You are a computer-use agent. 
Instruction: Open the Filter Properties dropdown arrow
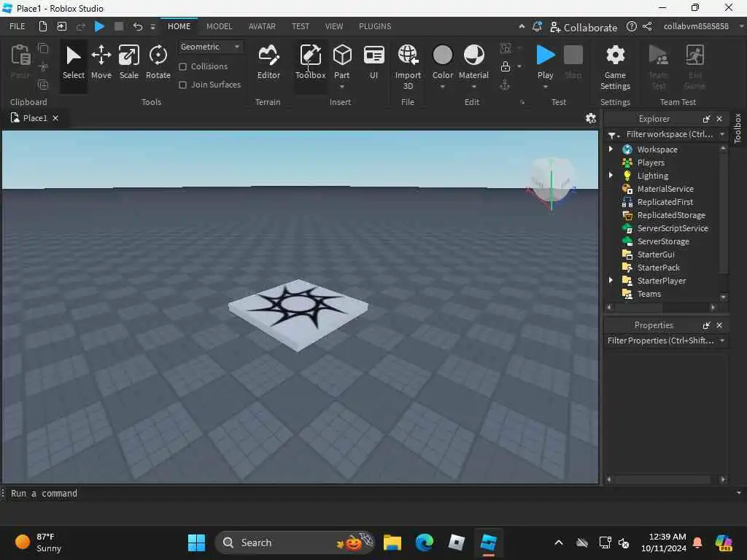(722, 341)
